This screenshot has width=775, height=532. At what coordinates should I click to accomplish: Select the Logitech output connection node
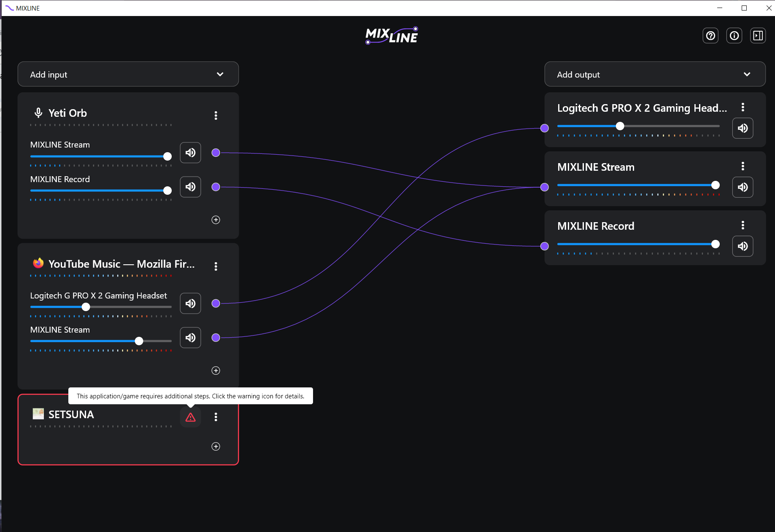(x=545, y=128)
